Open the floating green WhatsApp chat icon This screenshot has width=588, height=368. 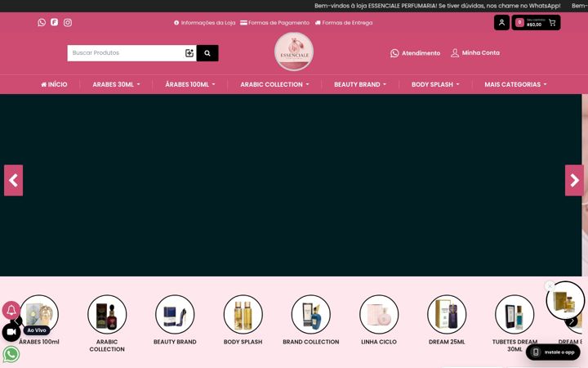point(11,354)
